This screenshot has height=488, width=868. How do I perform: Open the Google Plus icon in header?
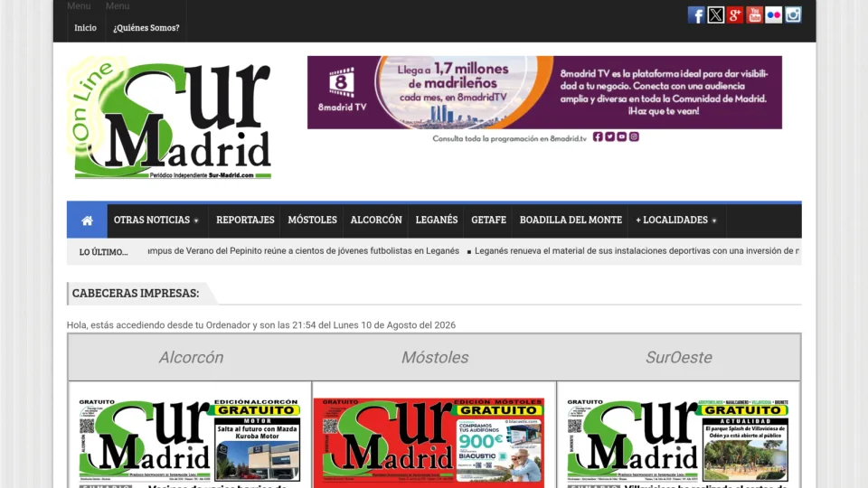(x=734, y=15)
